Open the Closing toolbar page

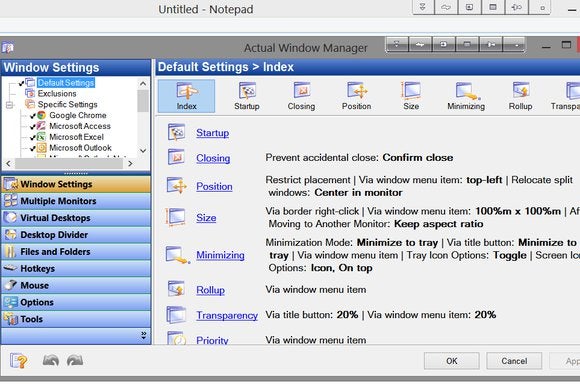tap(301, 96)
